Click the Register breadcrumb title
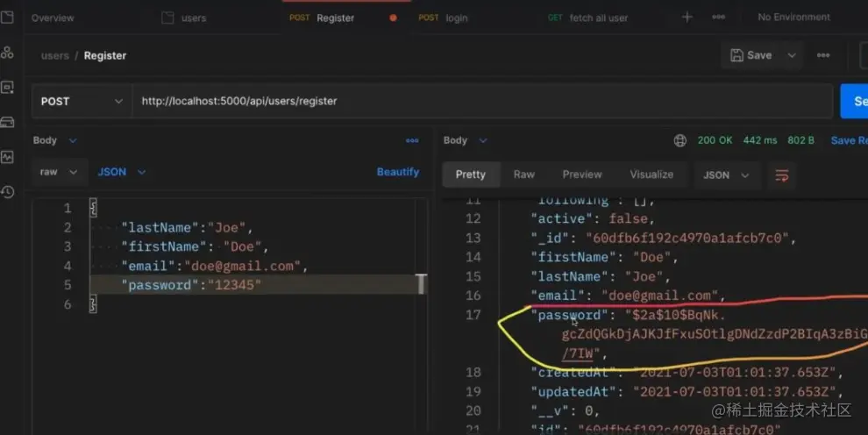The image size is (868, 435). tap(105, 56)
